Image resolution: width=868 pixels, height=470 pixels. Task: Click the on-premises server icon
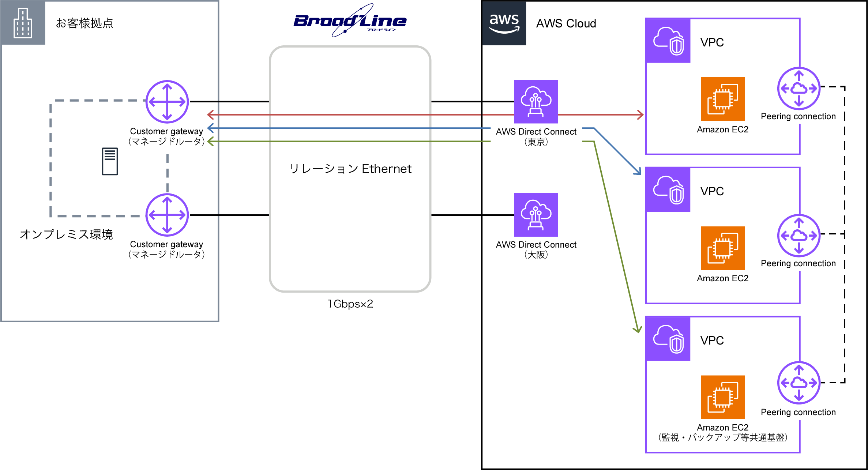[x=110, y=161]
